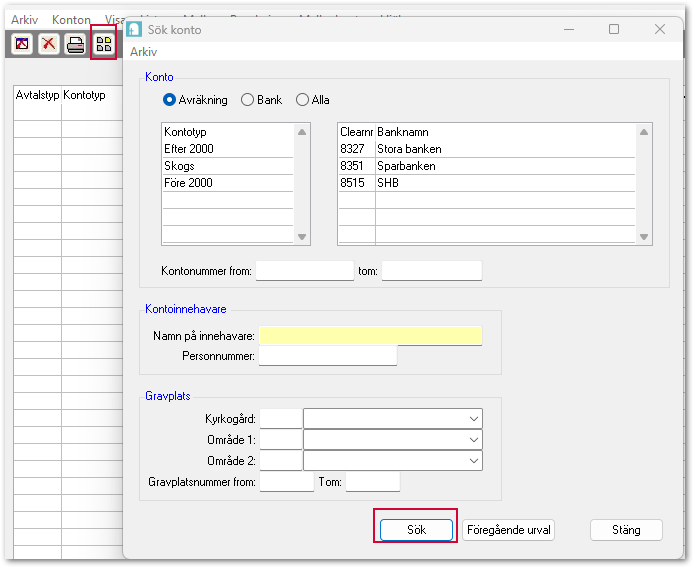Close the dialog with the Stäng button
Viewport: 694px width, 568px height.
(626, 530)
